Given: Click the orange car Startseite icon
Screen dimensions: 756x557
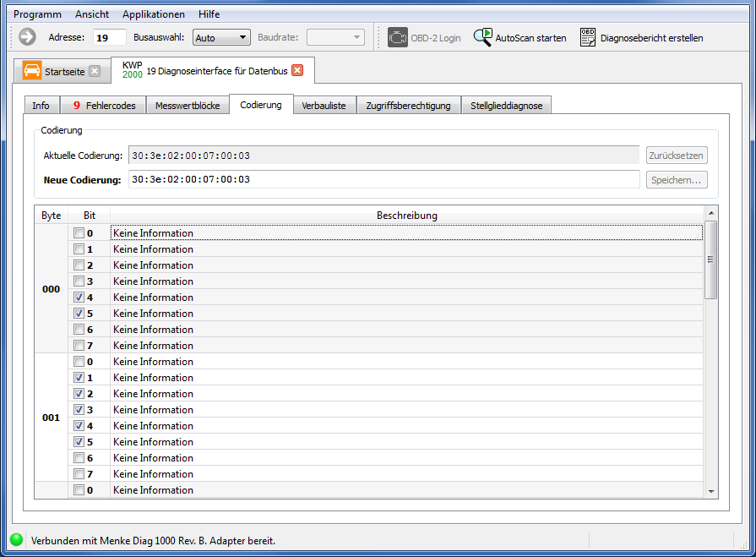Looking at the screenshot, I should (32, 71).
